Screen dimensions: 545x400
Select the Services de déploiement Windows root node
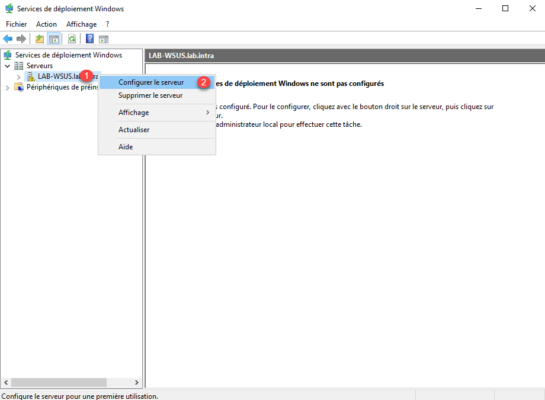[68, 55]
